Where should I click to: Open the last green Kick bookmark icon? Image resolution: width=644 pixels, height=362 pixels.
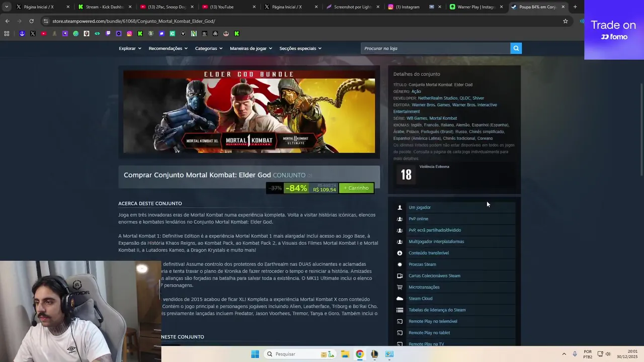click(236, 34)
